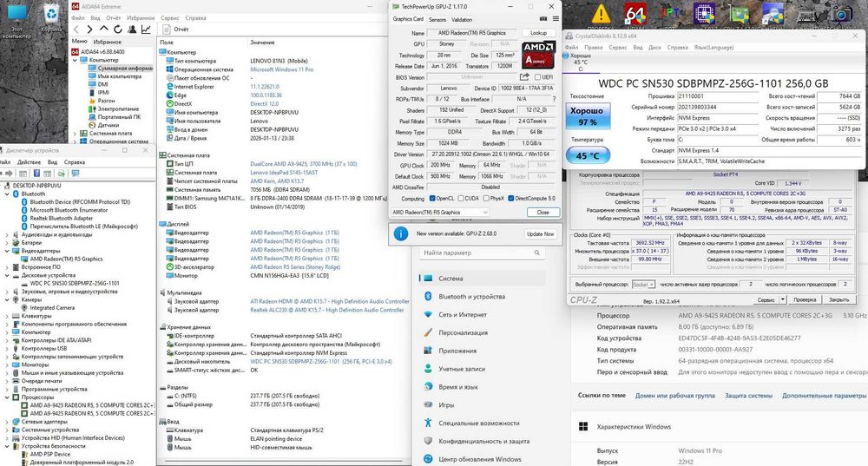
Task: Collapse the Bluetooth node in Device Manager
Action: 7,194
